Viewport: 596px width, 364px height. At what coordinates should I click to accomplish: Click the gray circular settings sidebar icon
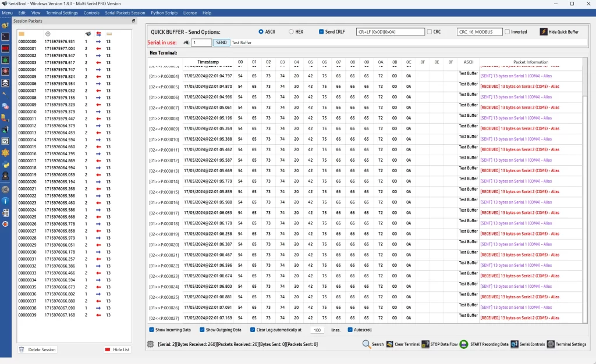(5, 189)
